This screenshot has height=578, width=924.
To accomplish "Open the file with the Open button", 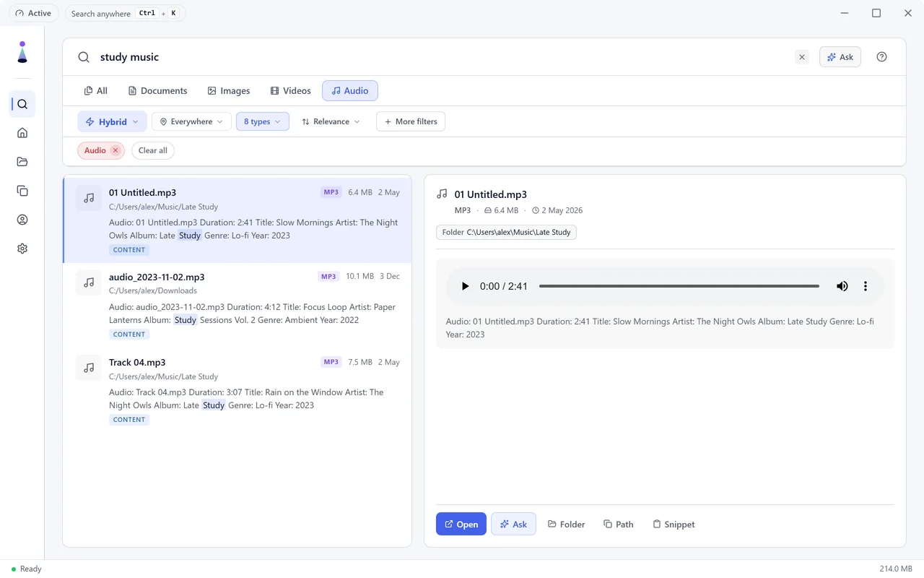I will pyautogui.click(x=461, y=524).
